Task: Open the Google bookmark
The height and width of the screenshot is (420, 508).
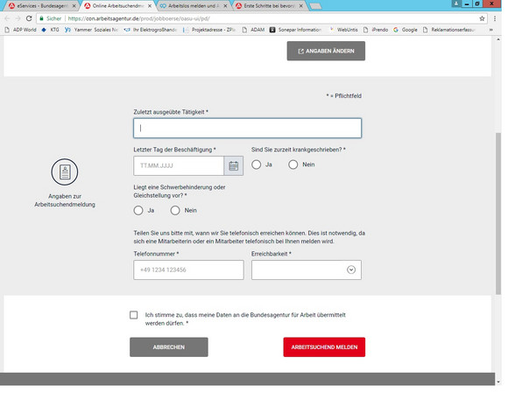Action: [406, 30]
